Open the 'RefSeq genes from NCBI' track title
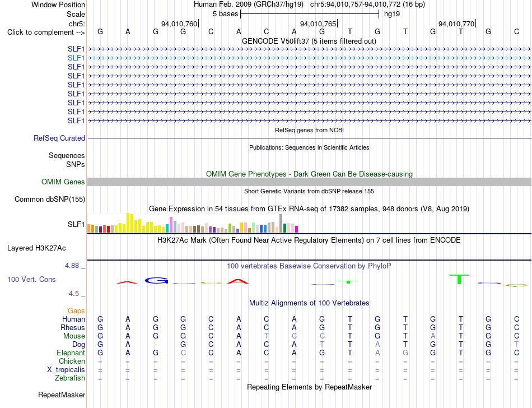 (x=309, y=130)
